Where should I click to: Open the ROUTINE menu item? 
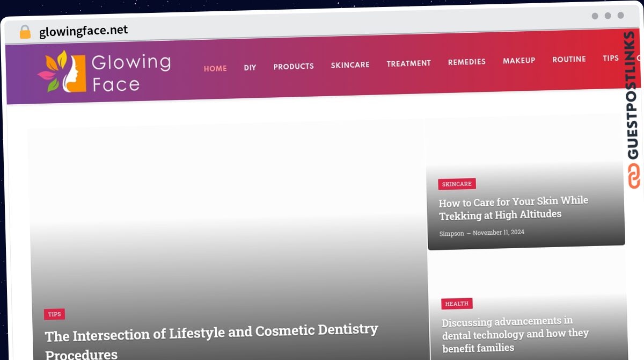[569, 59]
